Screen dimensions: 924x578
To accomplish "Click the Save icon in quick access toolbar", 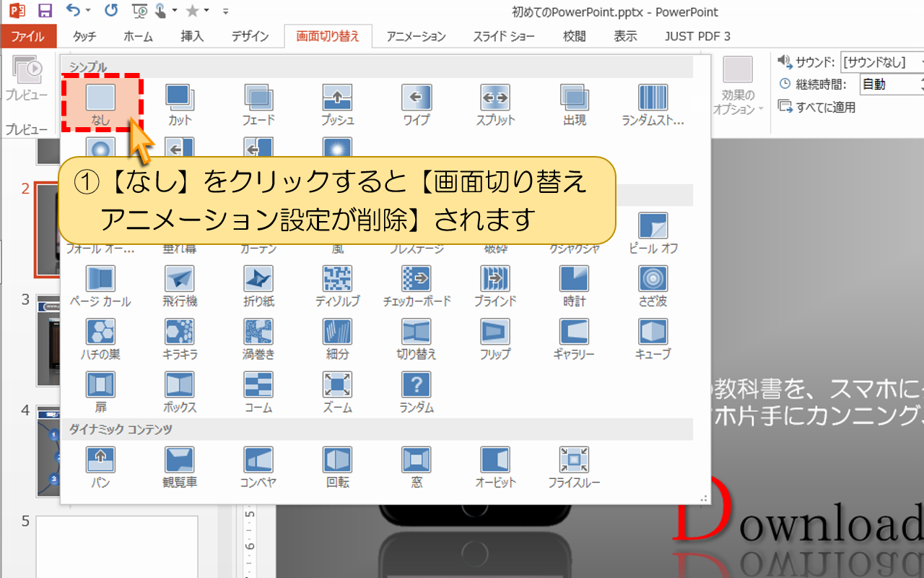I will 45,11.
